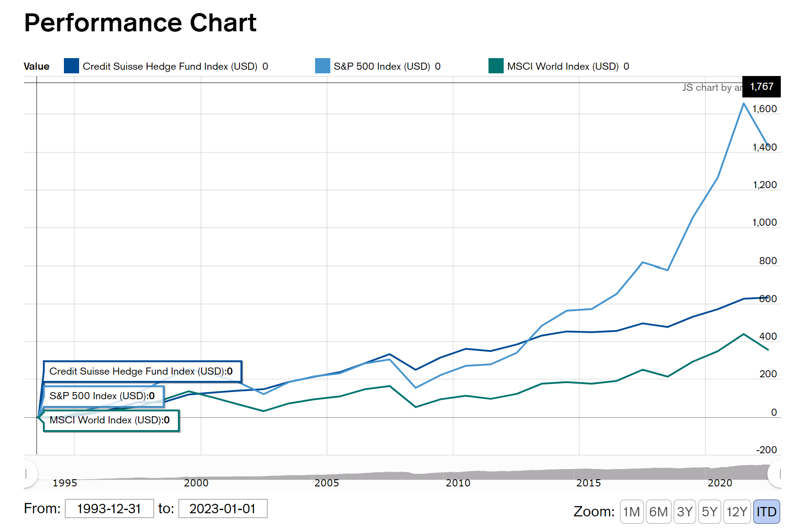Click the JS chart by amCharts link
Viewport: 800px width, 532px height.
712,88
